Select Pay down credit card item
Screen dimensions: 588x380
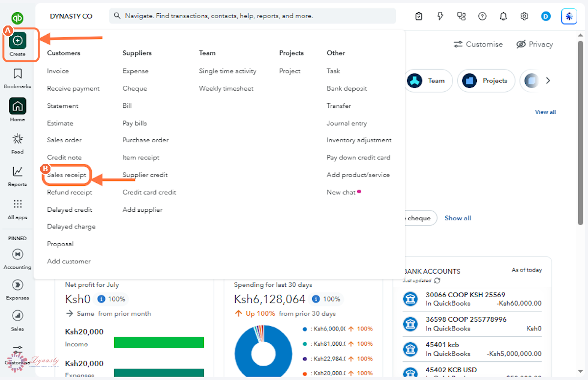point(359,158)
